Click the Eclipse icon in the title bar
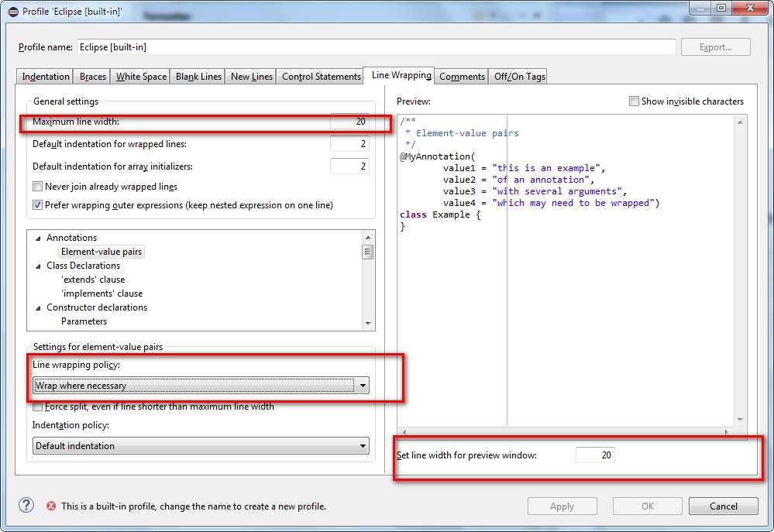 click(13, 12)
